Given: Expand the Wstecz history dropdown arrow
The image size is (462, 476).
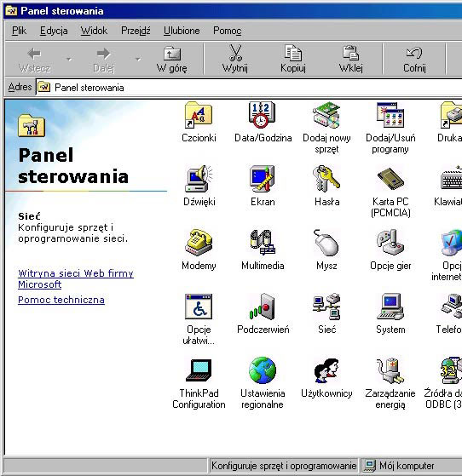Looking at the screenshot, I should (69, 59).
